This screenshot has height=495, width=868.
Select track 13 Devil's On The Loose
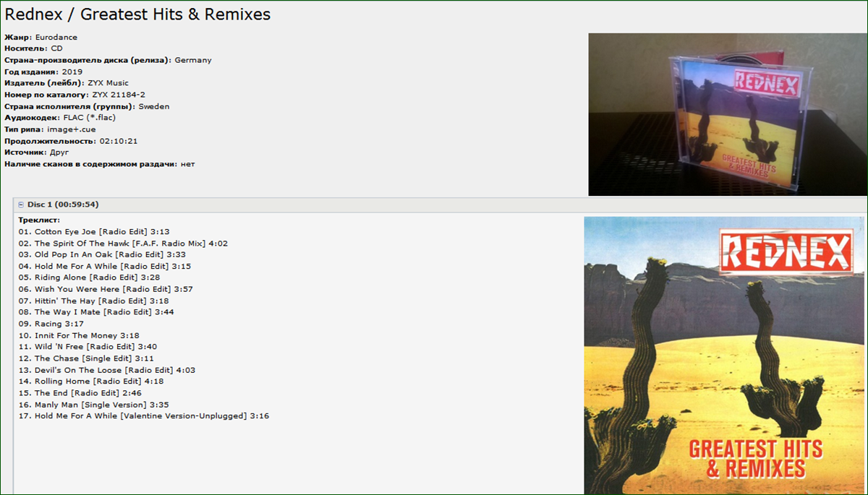(107, 370)
